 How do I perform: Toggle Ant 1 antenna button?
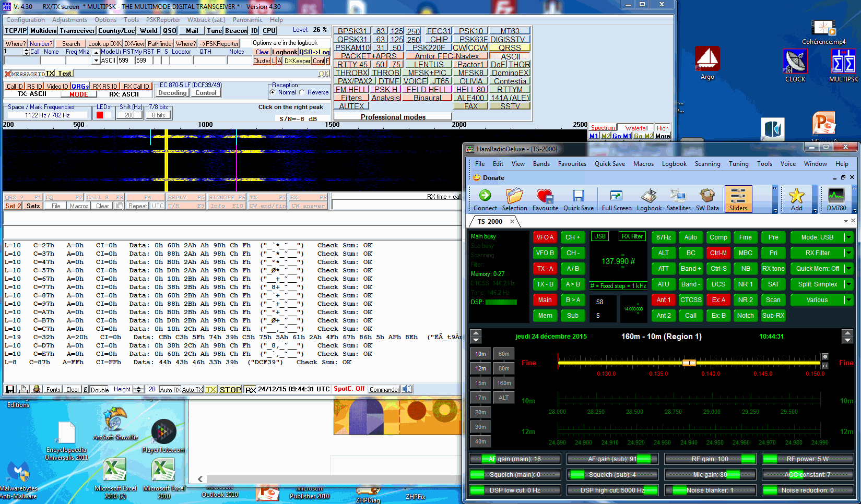tap(664, 300)
